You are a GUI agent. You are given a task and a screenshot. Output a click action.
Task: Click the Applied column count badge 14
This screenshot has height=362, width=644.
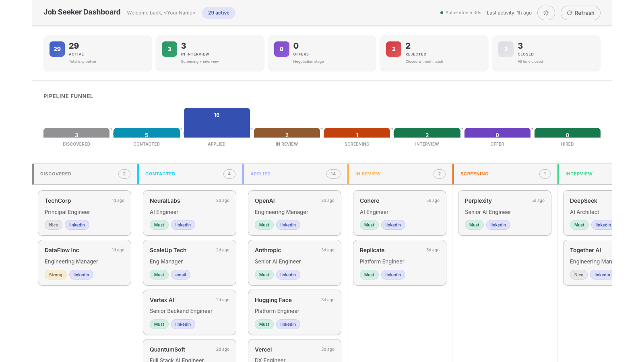333,174
